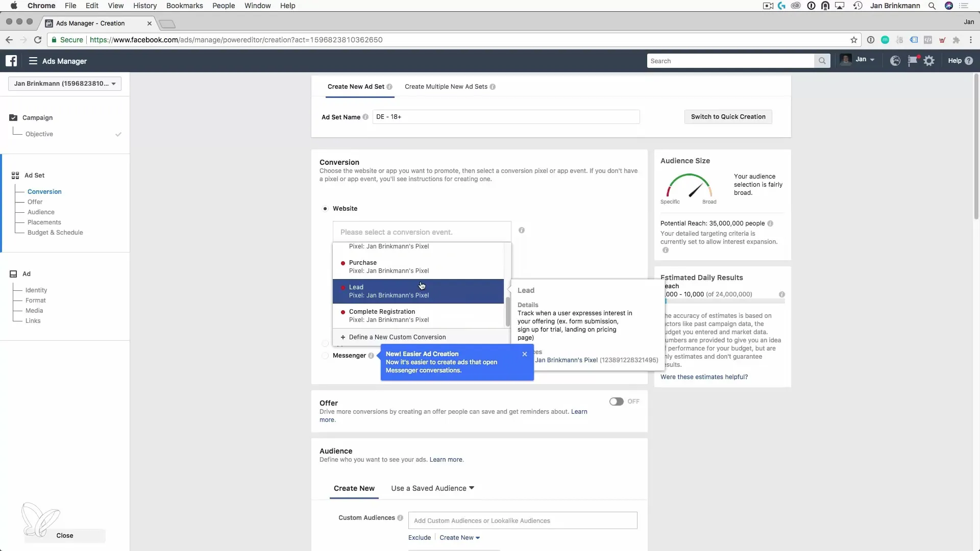Open the Jan profile dropdown

(x=857, y=60)
